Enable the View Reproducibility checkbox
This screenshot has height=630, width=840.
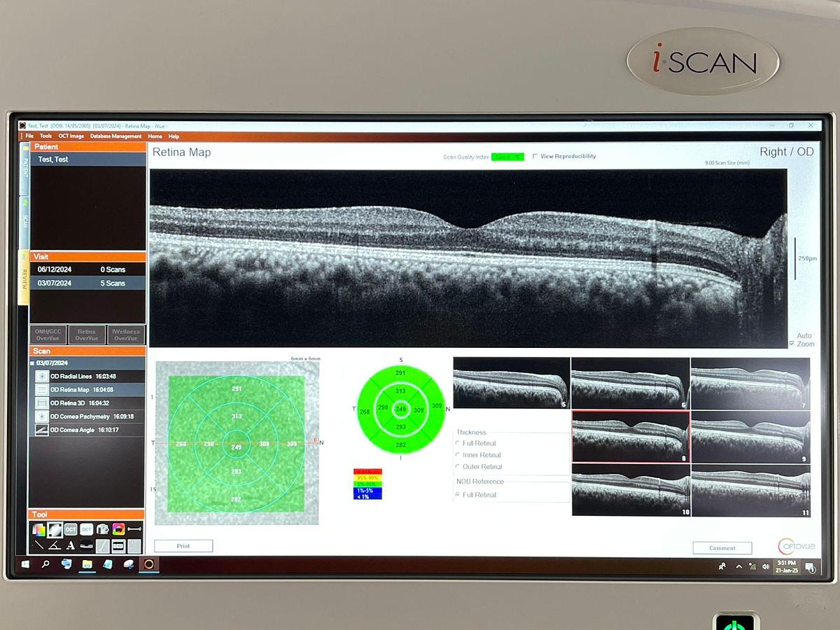click(535, 156)
